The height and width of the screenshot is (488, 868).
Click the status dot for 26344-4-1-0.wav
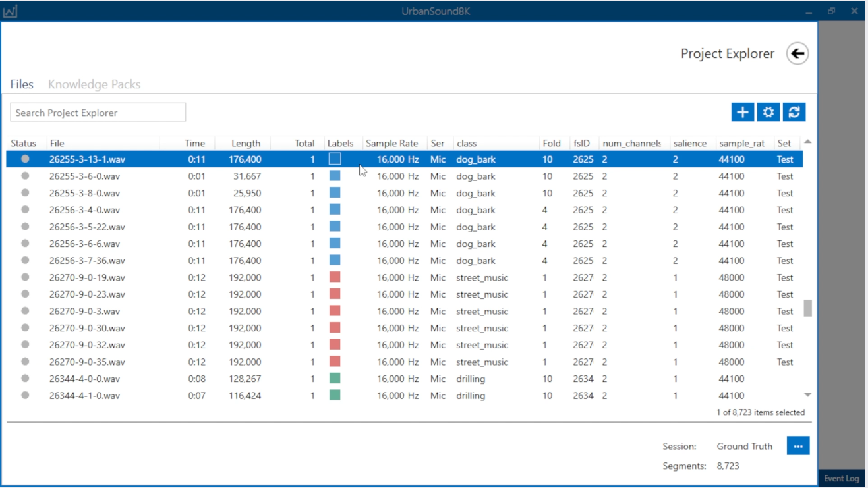[x=25, y=395]
